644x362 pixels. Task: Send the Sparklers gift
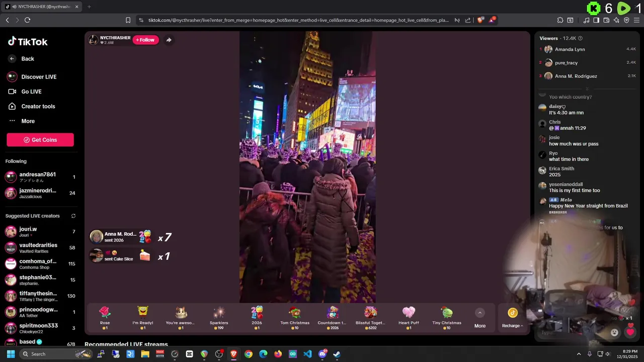pyautogui.click(x=219, y=318)
